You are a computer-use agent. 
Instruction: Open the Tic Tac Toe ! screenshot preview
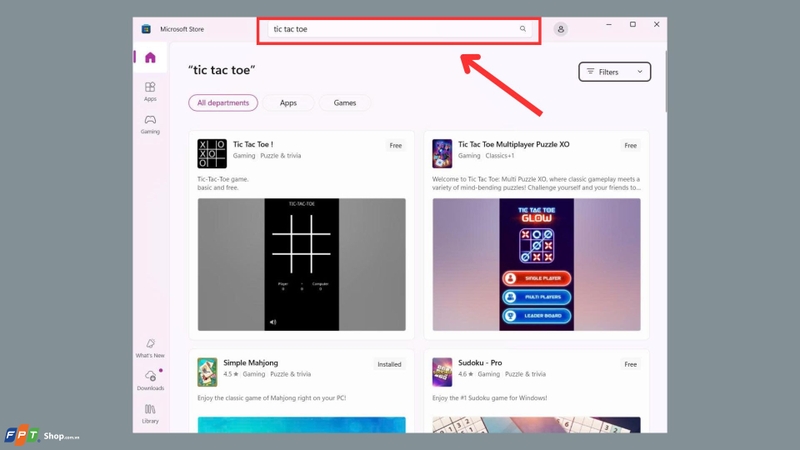coord(302,264)
